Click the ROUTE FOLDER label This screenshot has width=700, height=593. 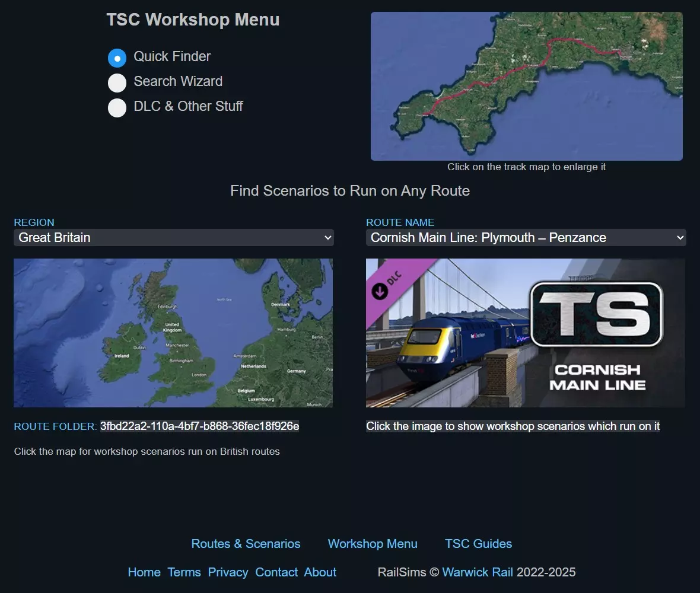55,426
